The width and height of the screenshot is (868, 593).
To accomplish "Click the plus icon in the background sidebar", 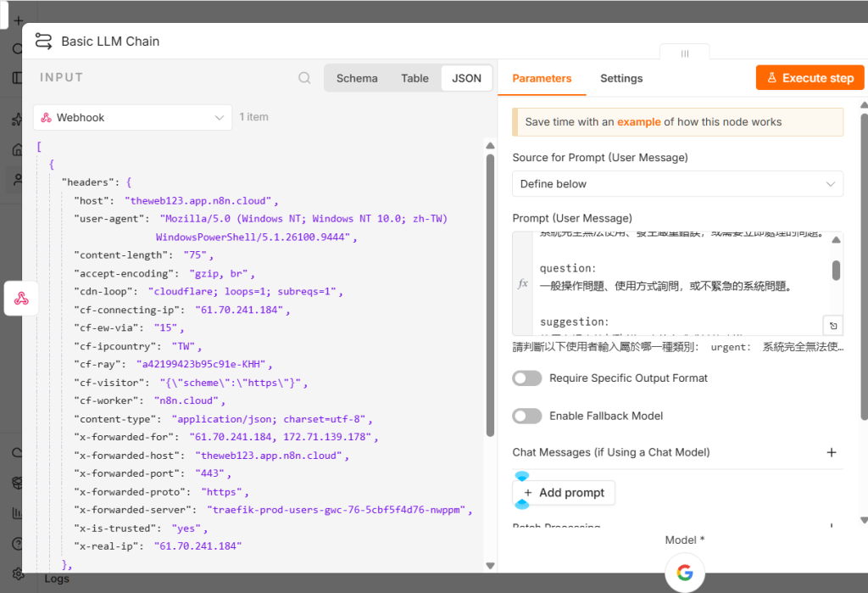I will (19, 21).
